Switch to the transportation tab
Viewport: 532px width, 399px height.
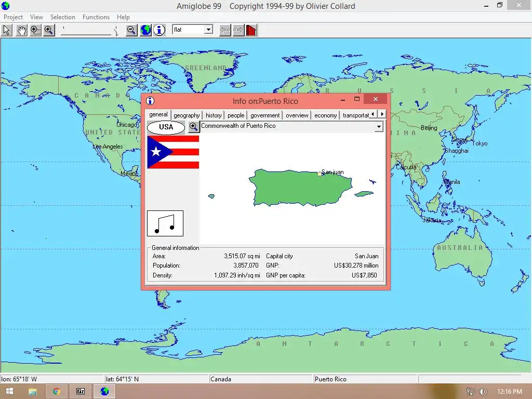pos(355,115)
